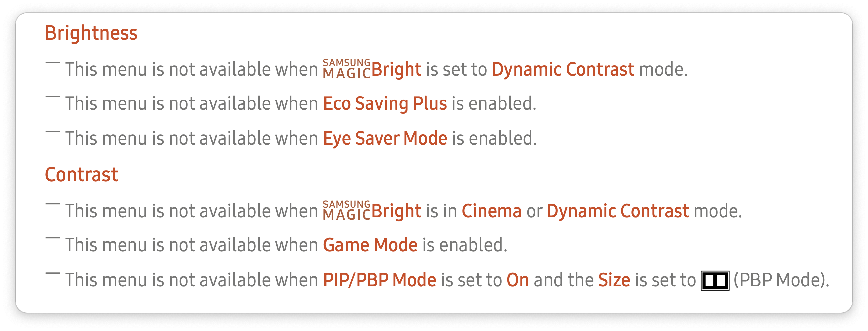
Task: Click Dynamic Contrast in the Contrast note
Action: 618,211
